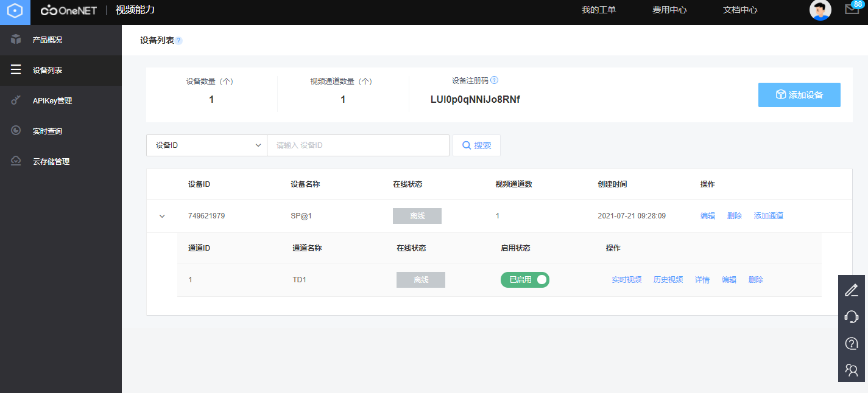The width and height of the screenshot is (868, 393).
Task: Open the mail notifications icon
Action: click(x=852, y=10)
